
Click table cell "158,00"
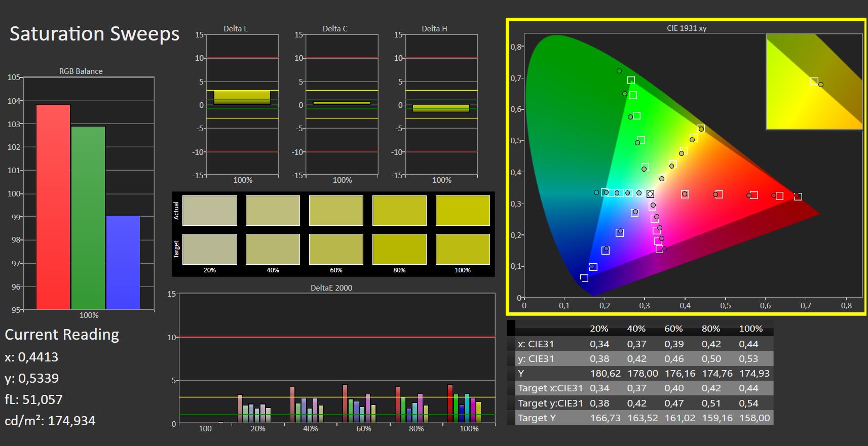click(754, 418)
